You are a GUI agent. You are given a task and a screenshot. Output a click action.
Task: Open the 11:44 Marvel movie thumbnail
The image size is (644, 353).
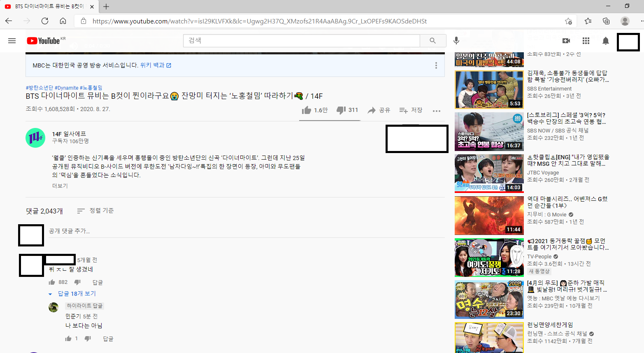[489, 215]
